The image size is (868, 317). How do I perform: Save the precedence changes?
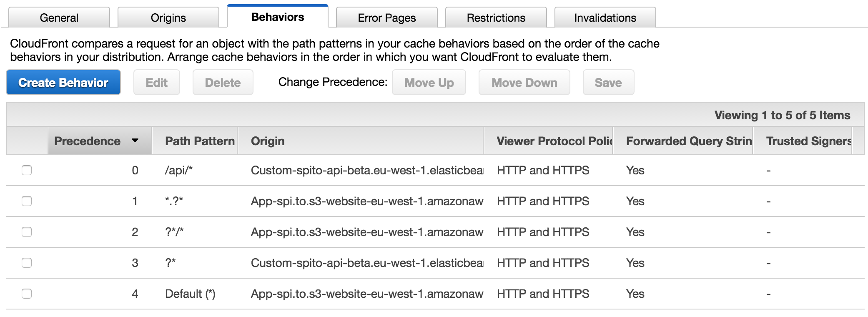608,83
